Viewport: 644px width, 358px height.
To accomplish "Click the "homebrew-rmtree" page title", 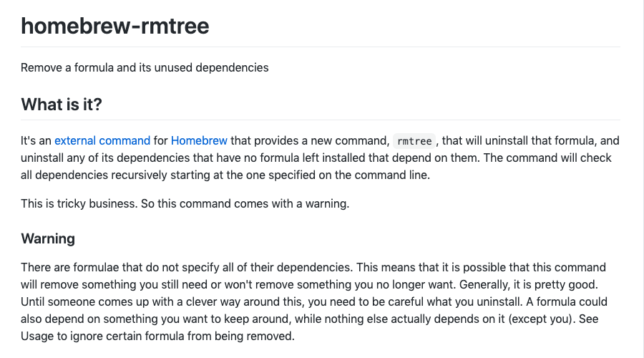I will point(115,26).
